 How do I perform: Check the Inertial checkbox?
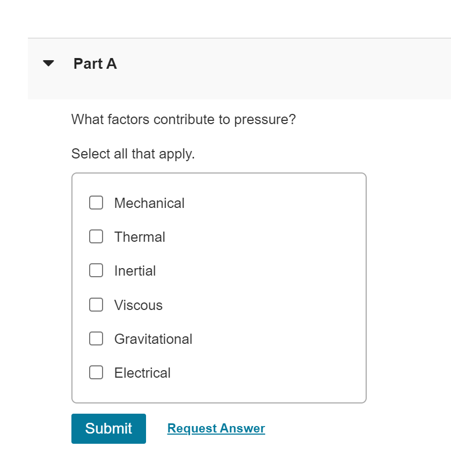point(96,270)
